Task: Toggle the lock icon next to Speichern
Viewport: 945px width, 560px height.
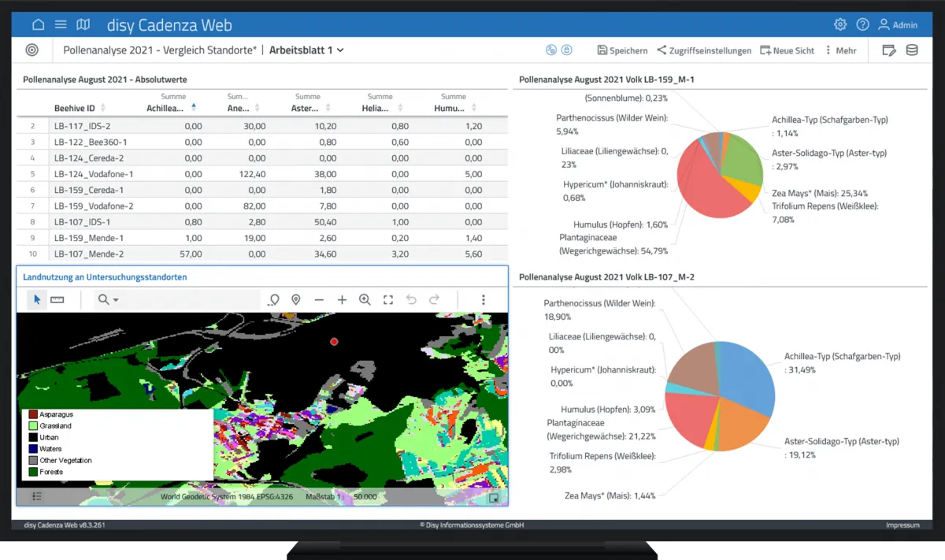Action: pyautogui.click(x=567, y=50)
